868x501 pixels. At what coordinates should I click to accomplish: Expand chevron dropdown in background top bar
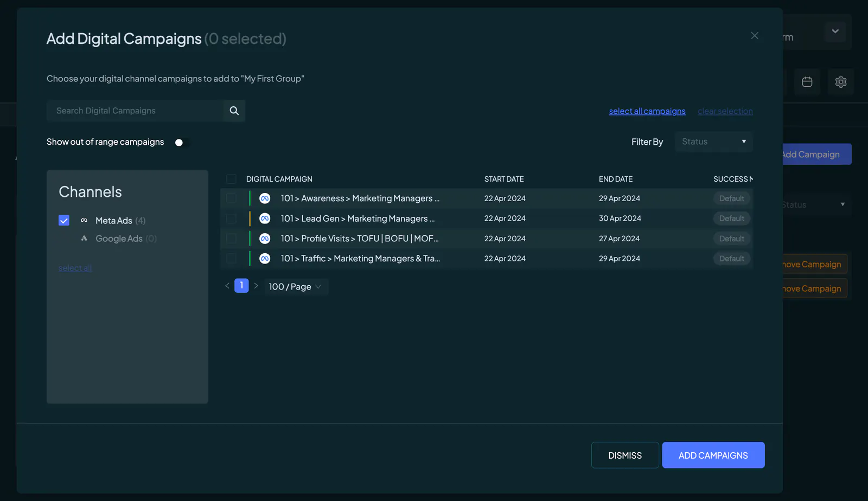tap(835, 31)
